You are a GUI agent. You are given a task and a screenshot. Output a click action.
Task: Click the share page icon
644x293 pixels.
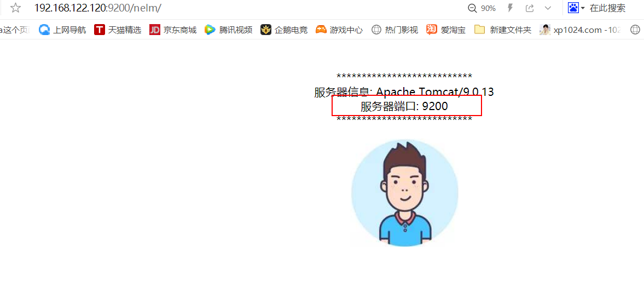coord(530,8)
